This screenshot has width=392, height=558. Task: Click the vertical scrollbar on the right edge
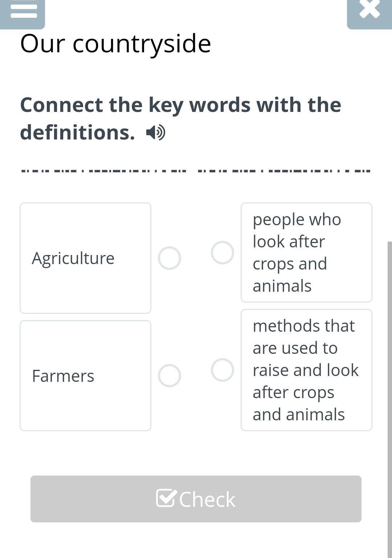(x=390, y=400)
